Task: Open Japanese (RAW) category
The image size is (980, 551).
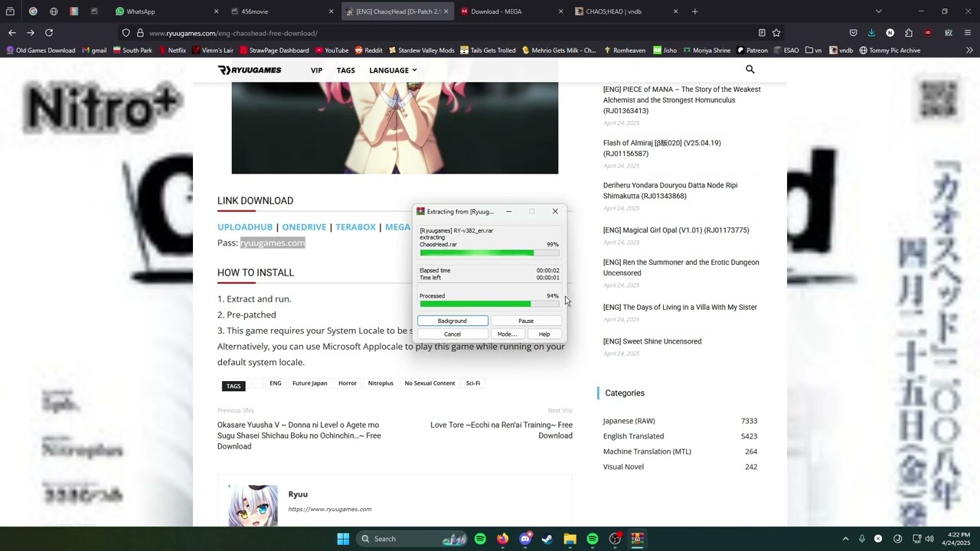Action: click(629, 421)
